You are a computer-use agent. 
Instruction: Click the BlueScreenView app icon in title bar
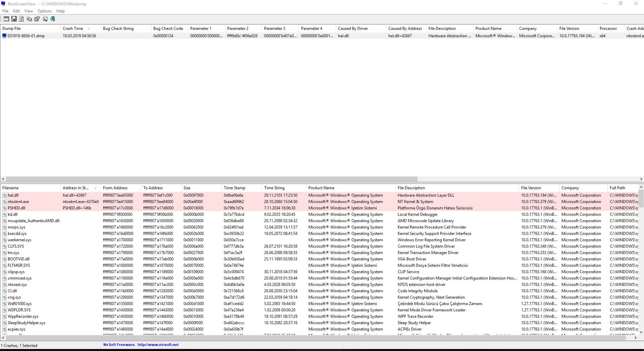4,4
